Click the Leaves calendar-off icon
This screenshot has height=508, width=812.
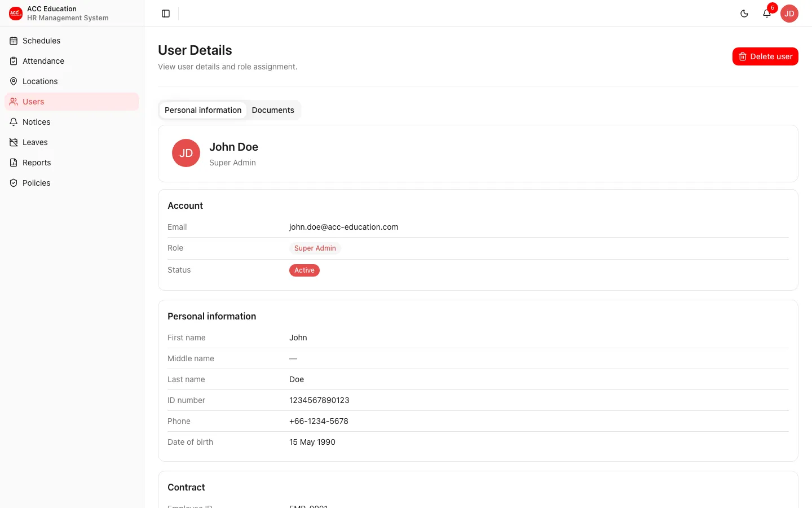[x=14, y=142]
